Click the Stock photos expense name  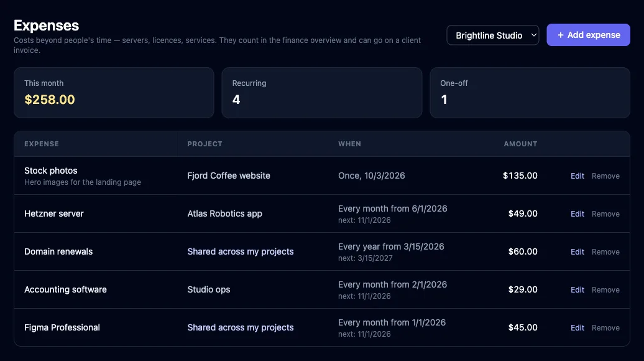pos(50,171)
